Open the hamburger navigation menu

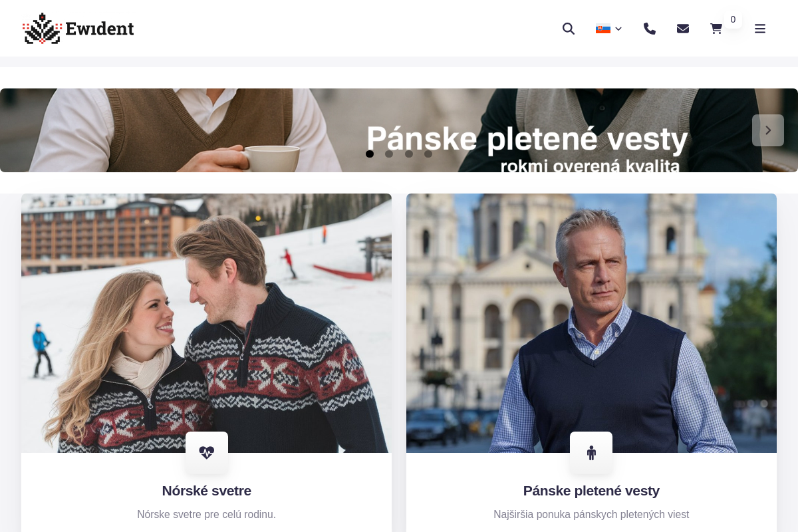point(760,29)
